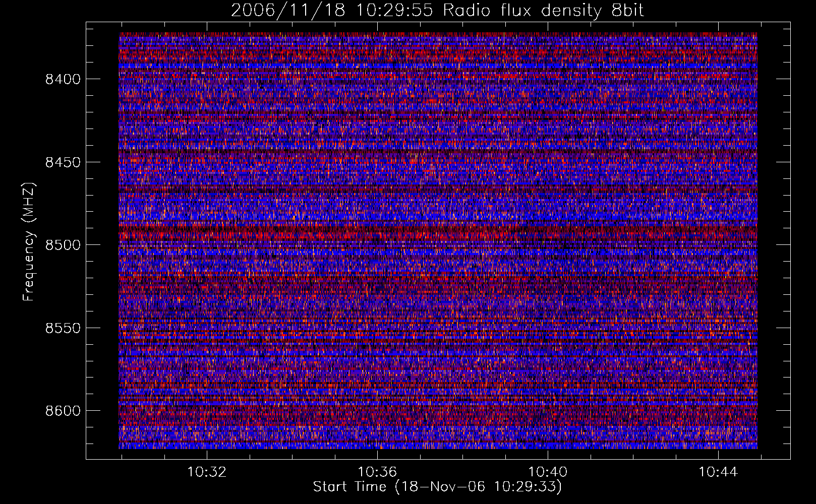The width and height of the screenshot is (816, 504).
Task: Click the 10:44 time tick label
Action: coord(718,472)
